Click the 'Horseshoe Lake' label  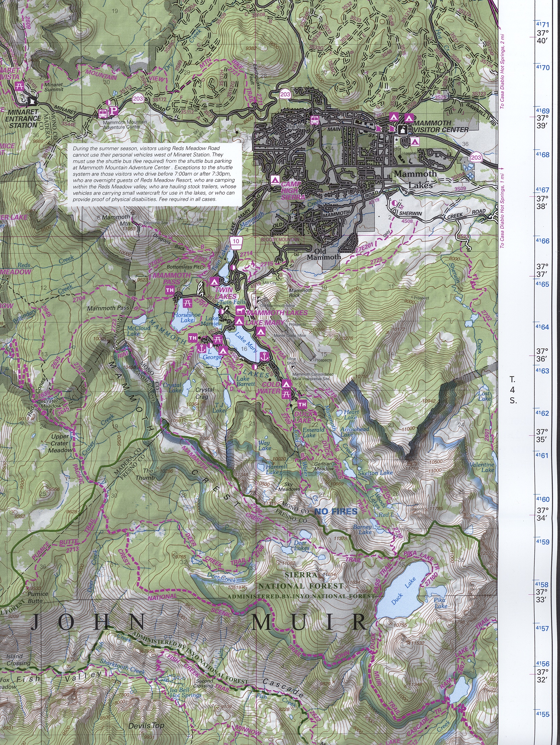point(187,317)
